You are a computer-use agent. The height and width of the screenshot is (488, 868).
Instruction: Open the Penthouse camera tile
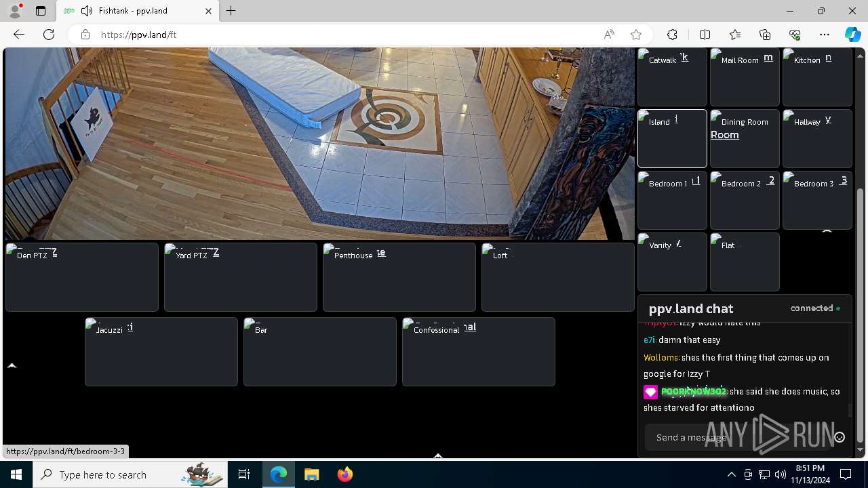pyautogui.click(x=399, y=277)
